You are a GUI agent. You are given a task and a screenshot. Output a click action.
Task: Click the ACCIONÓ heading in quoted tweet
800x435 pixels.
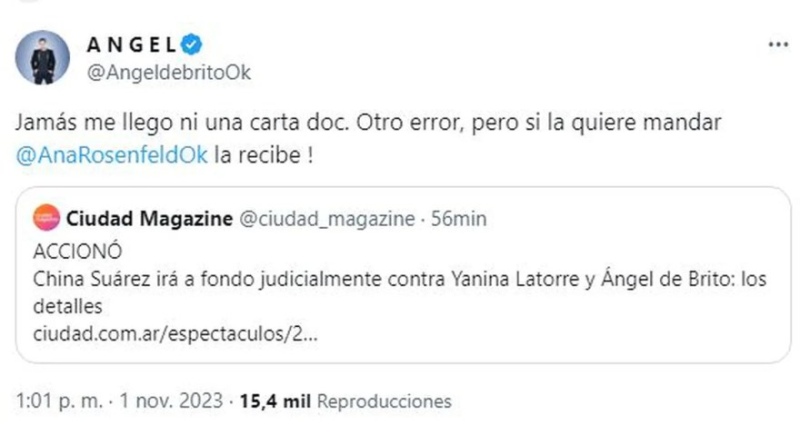[68, 250]
